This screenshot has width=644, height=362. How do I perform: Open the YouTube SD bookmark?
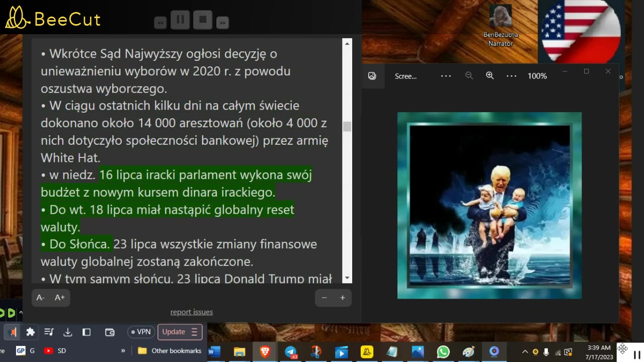click(55, 351)
